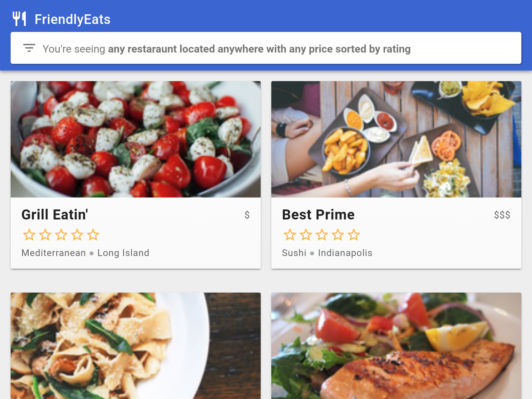Open the Best Prime food photo
This screenshot has width=532, height=399.
(396, 139)
